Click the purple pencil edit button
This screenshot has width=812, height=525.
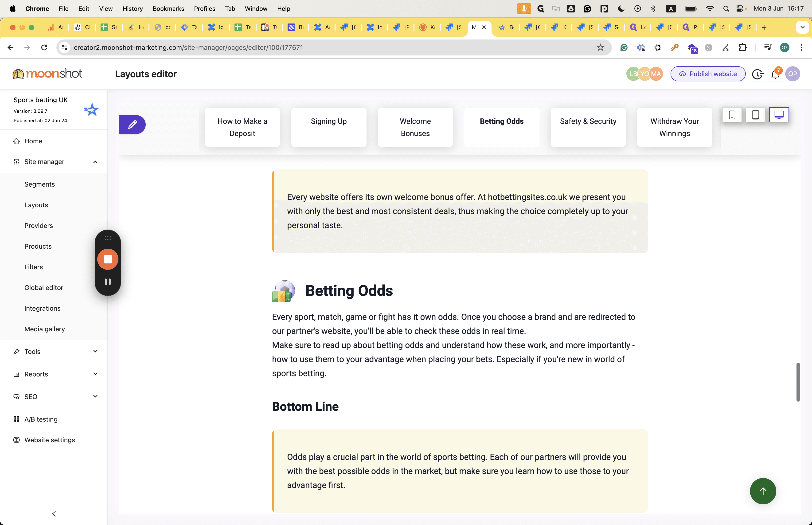(132, 124)
